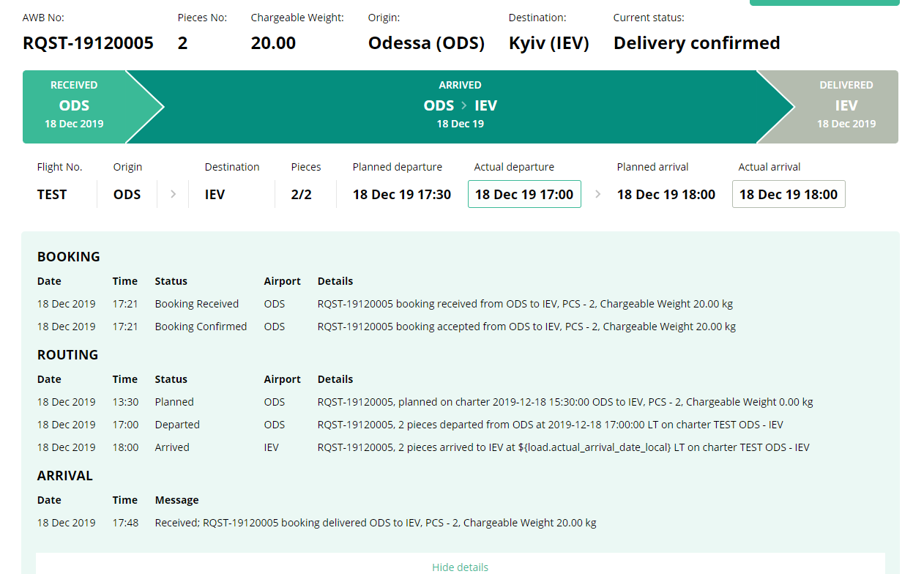Click the AWB number RQST-19120005 heading

click(88, 43)
